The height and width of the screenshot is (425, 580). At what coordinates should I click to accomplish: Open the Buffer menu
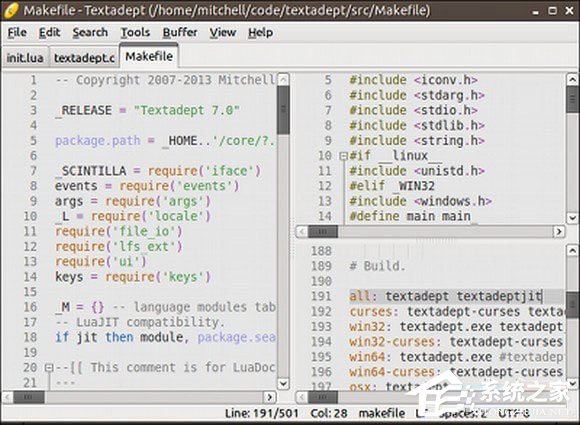point(180,33)
